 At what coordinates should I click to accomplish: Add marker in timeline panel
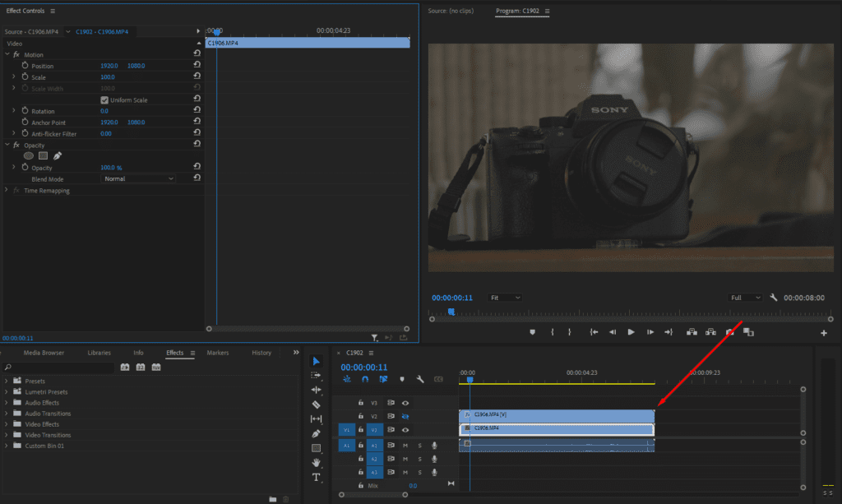[401, 379]
